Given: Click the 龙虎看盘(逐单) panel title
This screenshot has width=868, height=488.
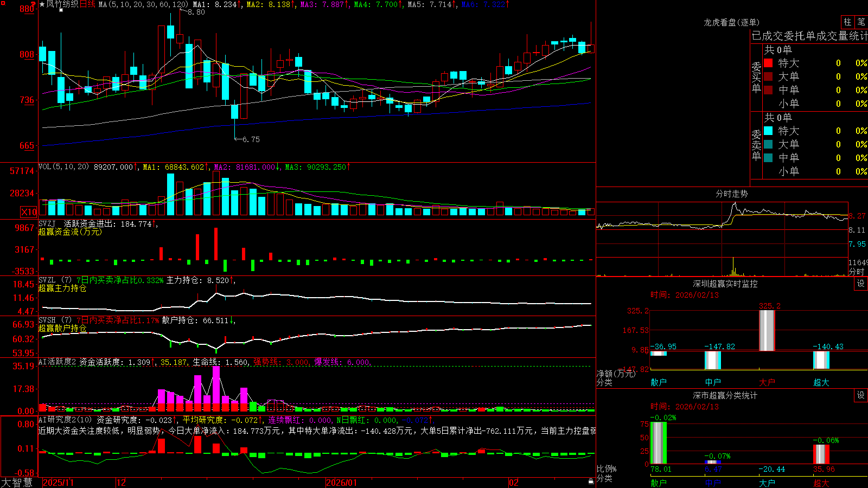Looking at the screenshot, I should (731, 22).
